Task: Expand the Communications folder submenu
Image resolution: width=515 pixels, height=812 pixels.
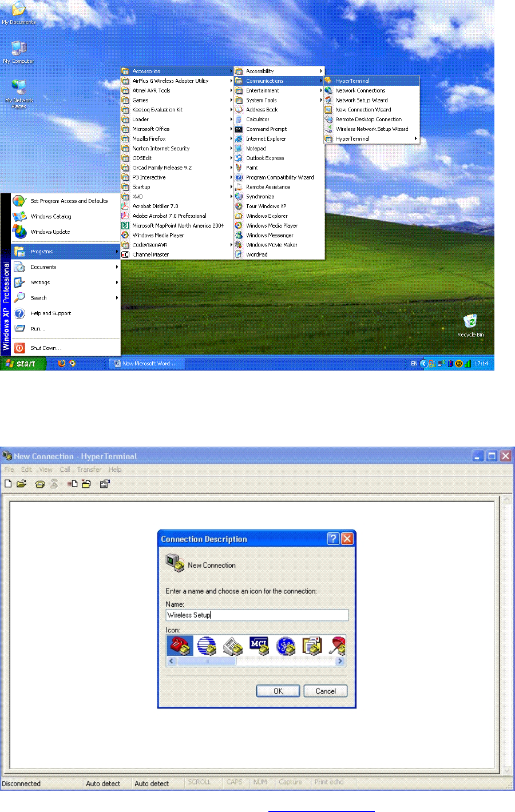Action: 279,81
